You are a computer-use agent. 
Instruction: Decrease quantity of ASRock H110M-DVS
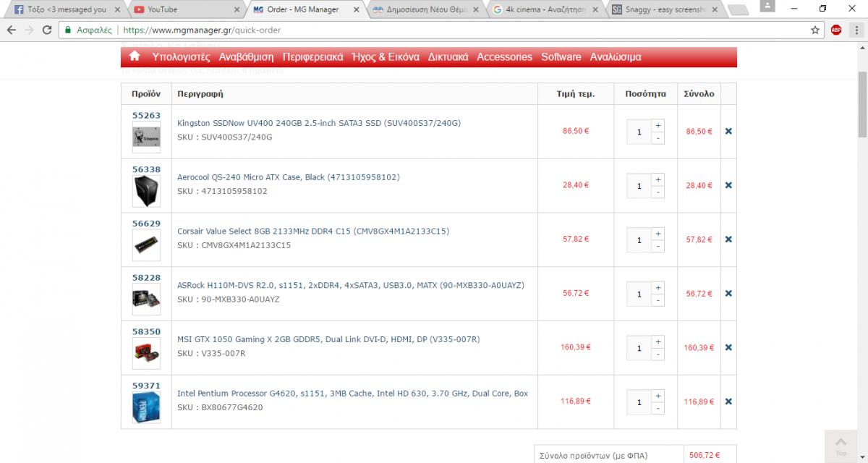click(658, 301)
